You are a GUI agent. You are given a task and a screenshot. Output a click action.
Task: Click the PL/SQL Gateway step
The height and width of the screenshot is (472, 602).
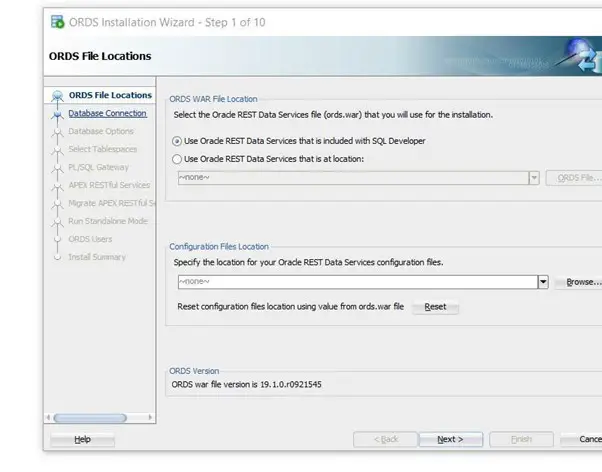(98, 167)
